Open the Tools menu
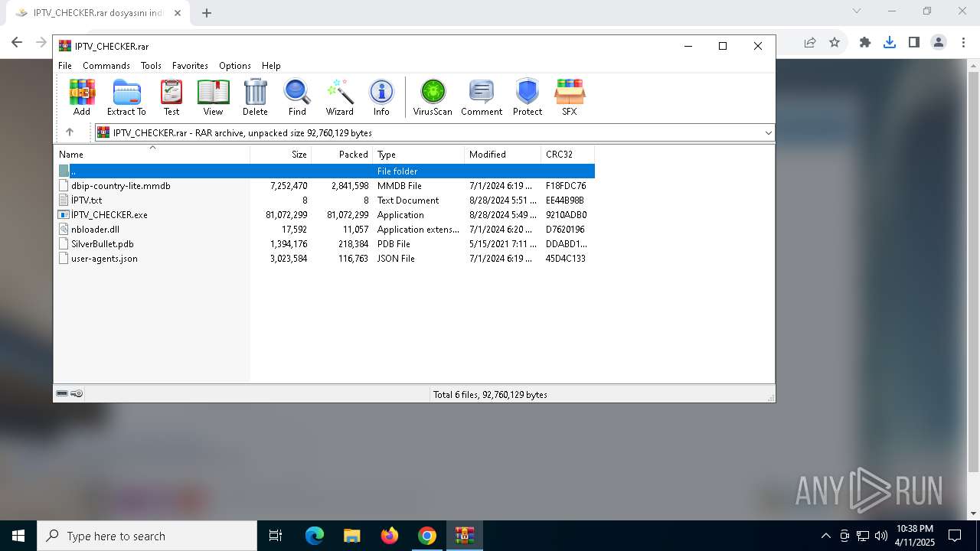Image resolution: width=980 pixels, height=551 pixels. point(151,66)
